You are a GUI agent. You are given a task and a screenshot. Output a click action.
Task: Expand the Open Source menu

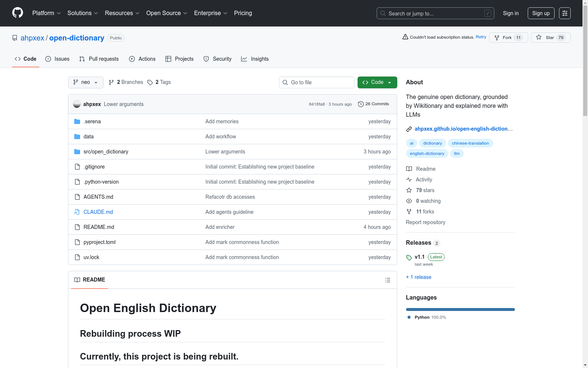point(167,13)
